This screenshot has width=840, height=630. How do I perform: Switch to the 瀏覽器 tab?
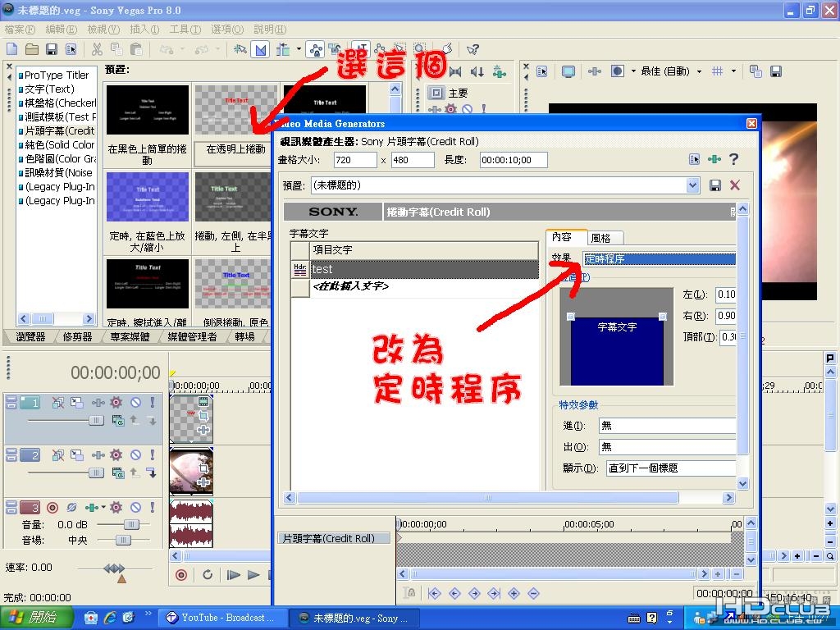30,336
